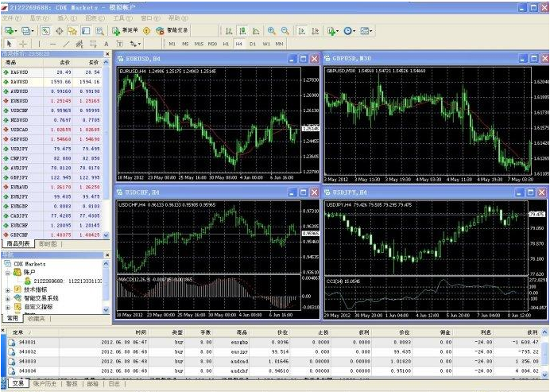Expand the 自定义指标 tree node
The image size is (550, 392).
[8, 307]
